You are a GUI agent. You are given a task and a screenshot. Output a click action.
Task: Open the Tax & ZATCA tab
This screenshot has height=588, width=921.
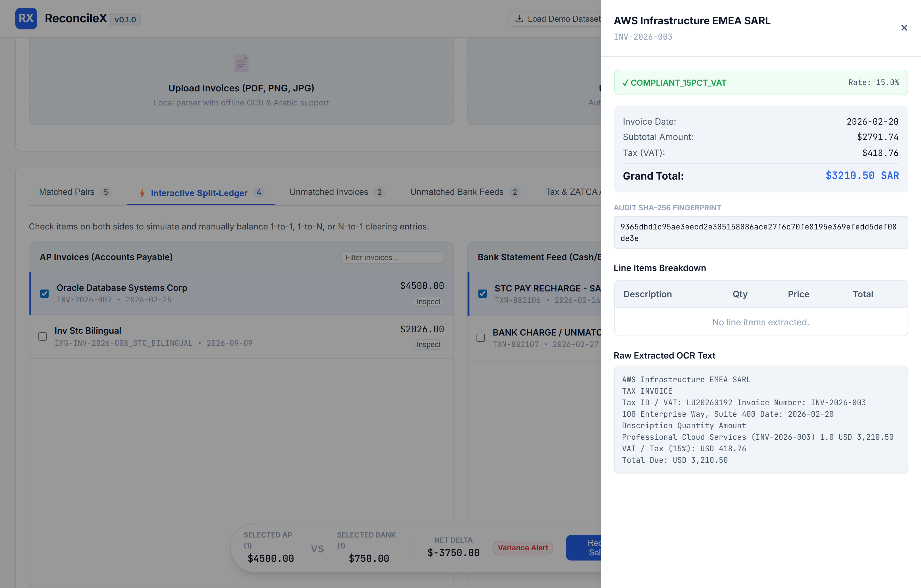coord(573,192)
